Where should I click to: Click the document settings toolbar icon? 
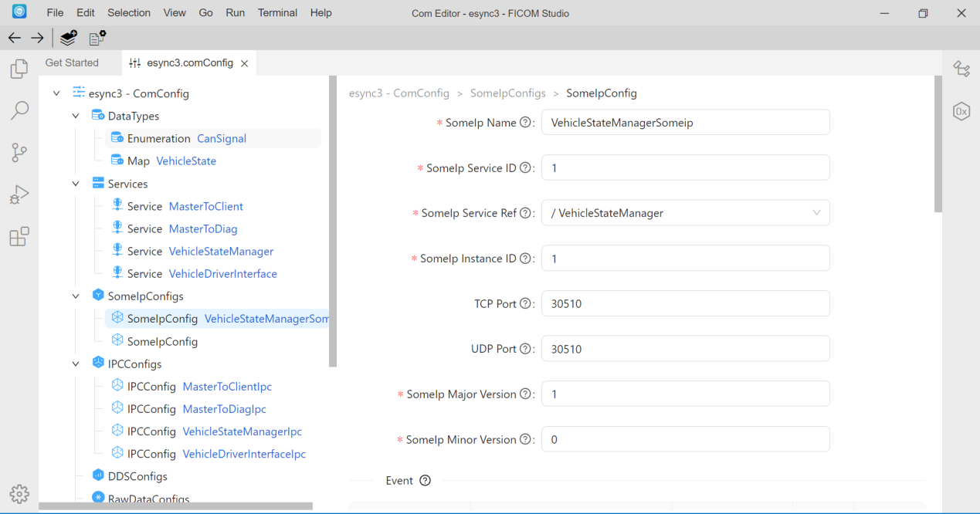[97, 38]
